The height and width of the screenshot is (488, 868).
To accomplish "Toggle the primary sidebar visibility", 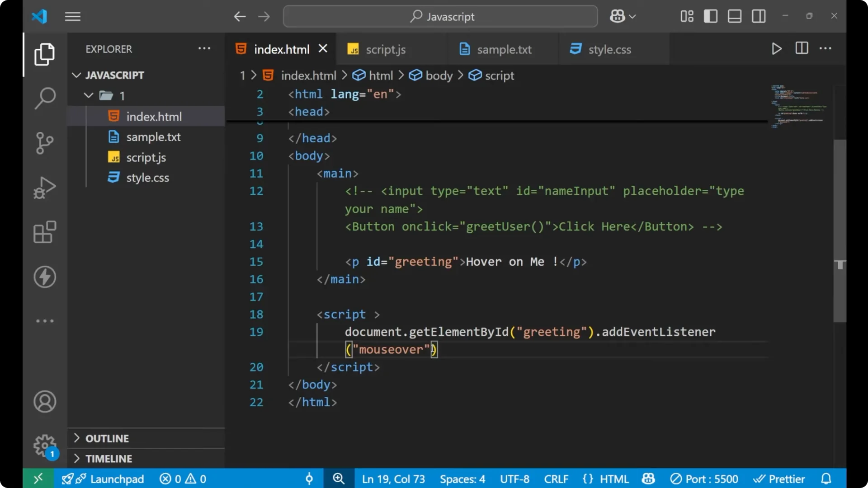I will click(710, 16).
